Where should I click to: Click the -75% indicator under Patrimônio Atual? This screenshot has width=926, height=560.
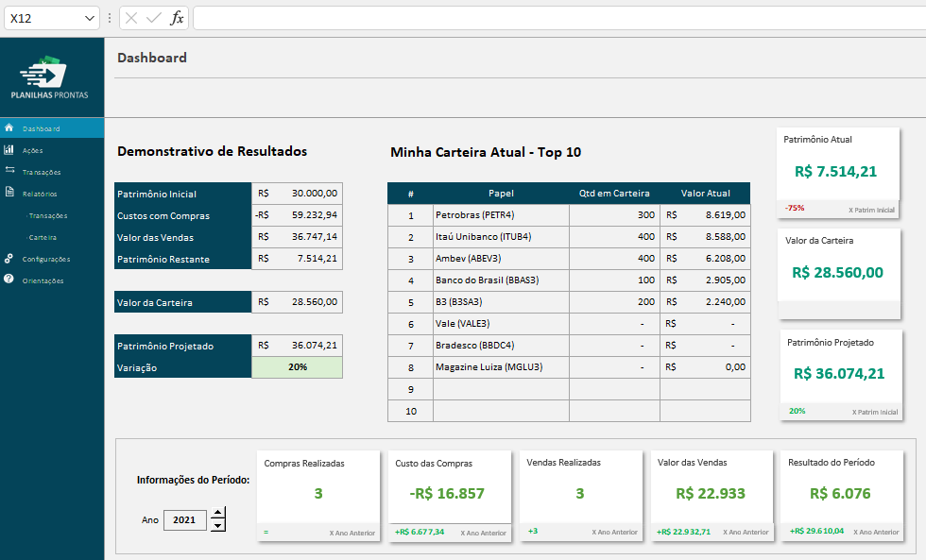(x=795, y=209)
